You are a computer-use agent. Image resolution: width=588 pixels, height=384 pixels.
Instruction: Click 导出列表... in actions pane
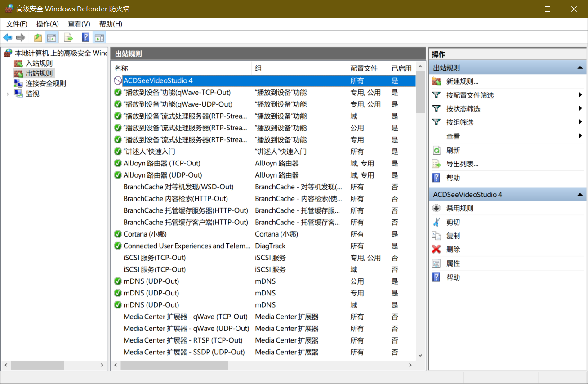(462, 164)
